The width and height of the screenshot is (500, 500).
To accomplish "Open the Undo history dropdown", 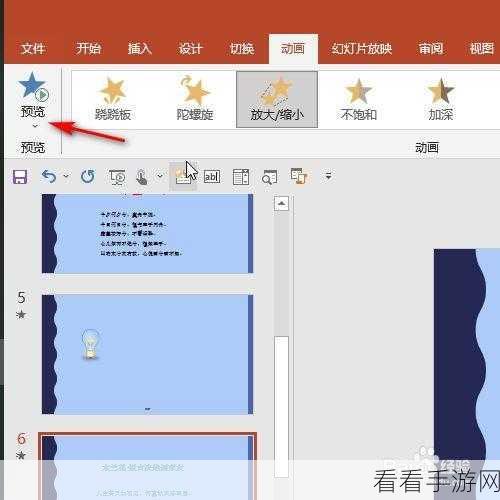I will click(x=66, y=176).
